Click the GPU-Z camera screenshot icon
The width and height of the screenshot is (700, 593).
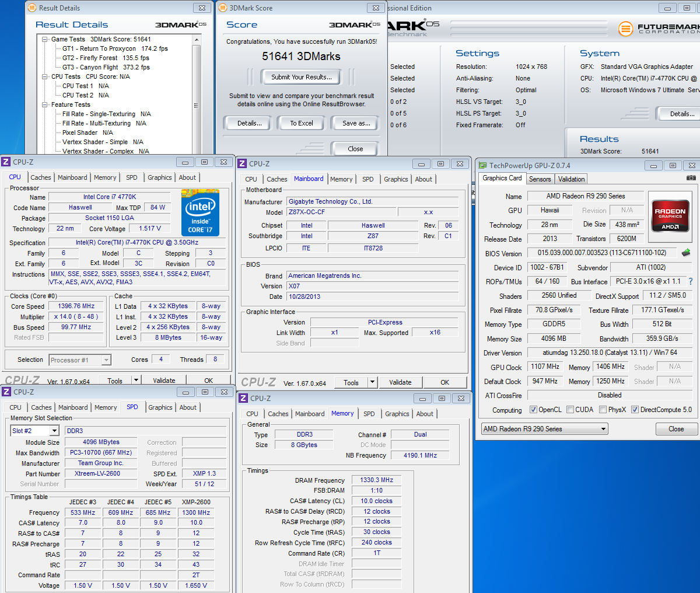(691, 178)
